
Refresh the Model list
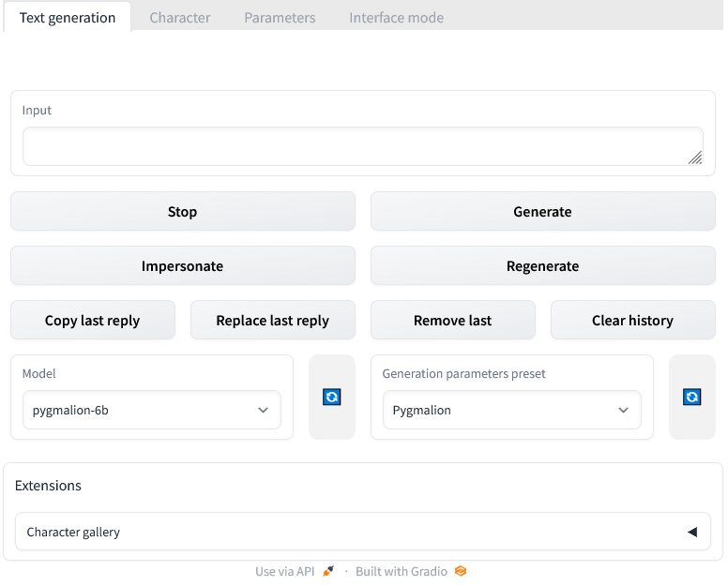331,397
